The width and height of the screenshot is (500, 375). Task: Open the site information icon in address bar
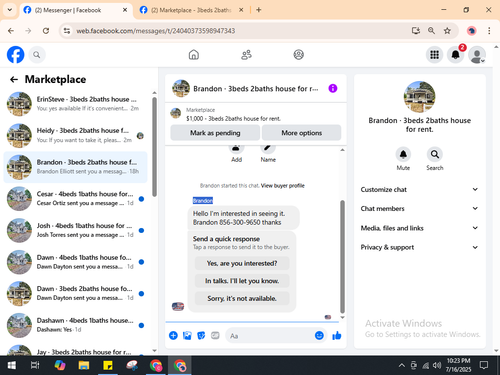point(67,31)
